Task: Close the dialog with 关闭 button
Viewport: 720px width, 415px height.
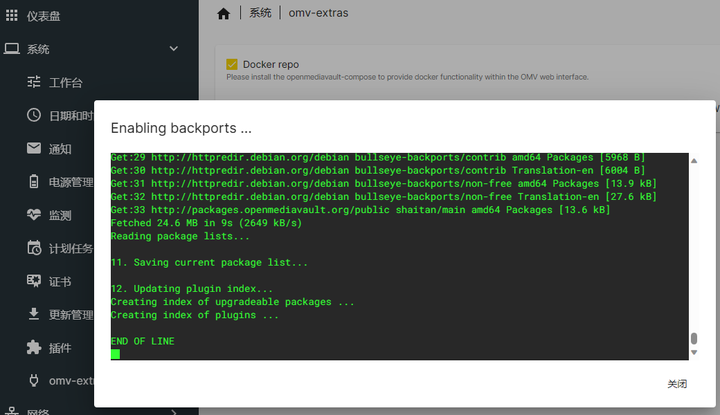Action: (677, 384)
